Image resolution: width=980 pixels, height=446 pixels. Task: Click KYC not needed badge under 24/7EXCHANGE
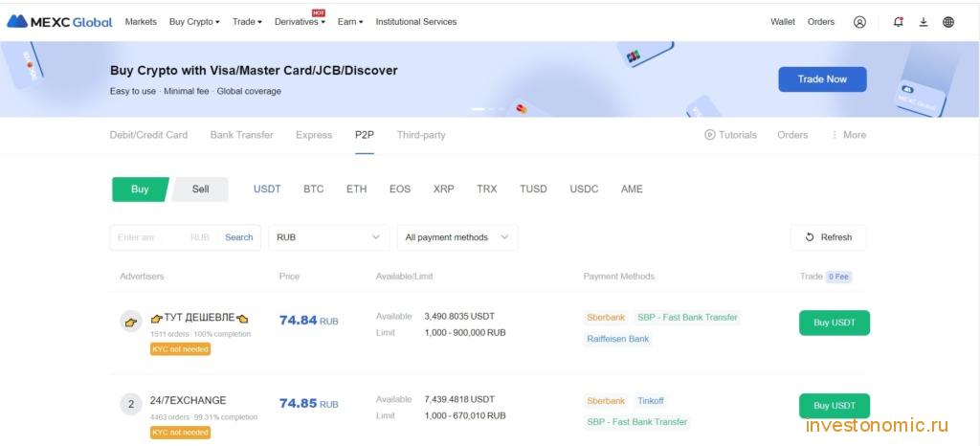click(180, 433)
